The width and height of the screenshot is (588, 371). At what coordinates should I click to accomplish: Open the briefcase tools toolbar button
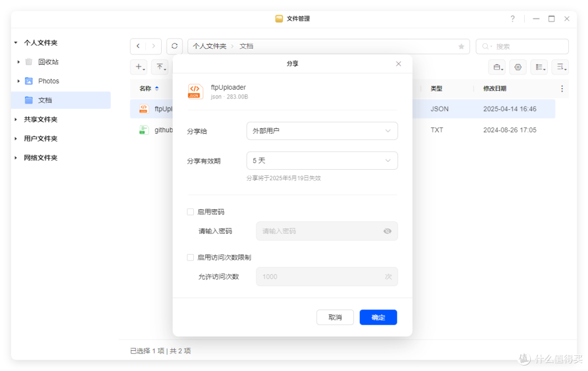497,67
